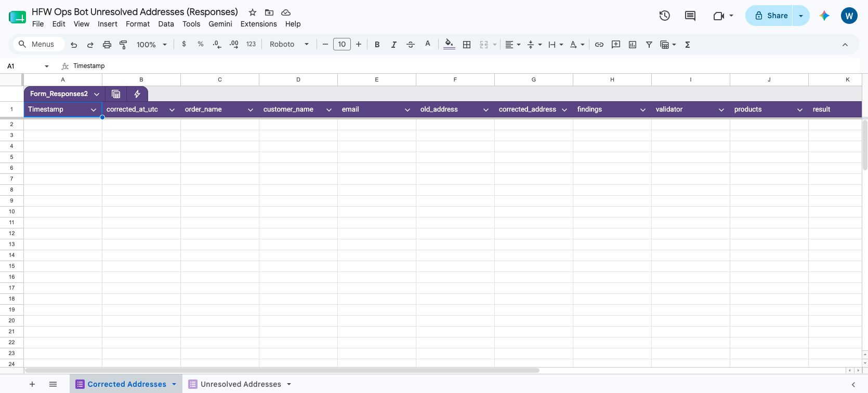Open the Gemini sparkle icon
The width and height of the screenshot is (868, 393).
click(824, 16)
